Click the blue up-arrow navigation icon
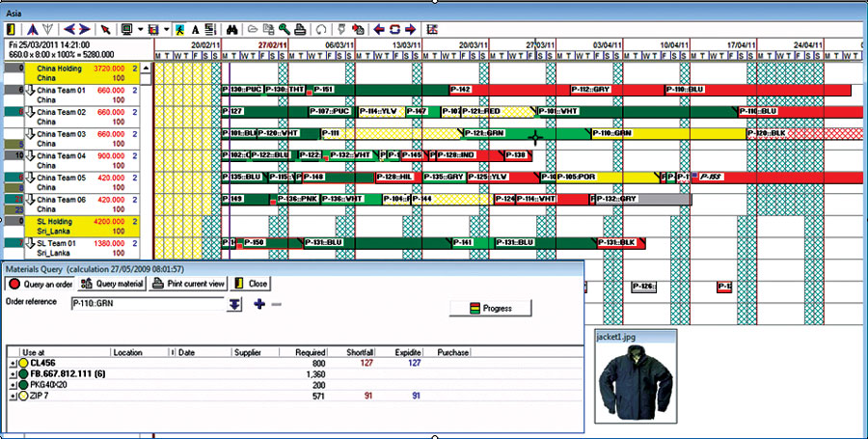This screenshot has height=439, width=868. (x=35, y=28)
